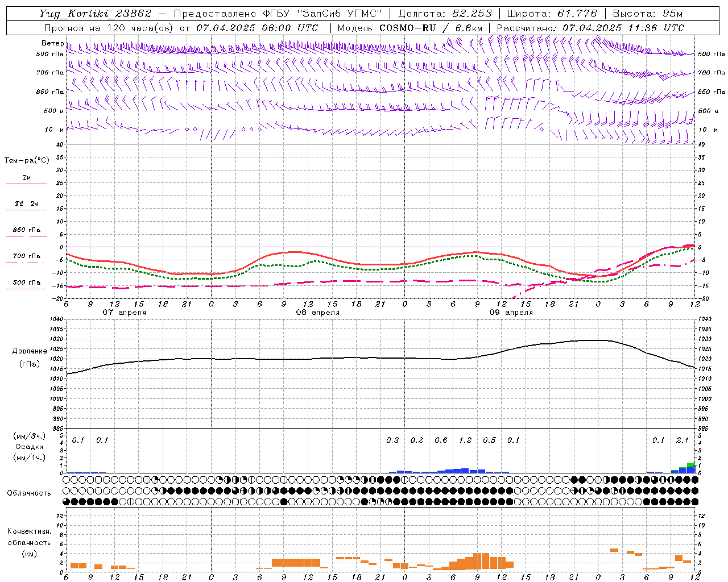Screen dimensions: 728x582
Task: Click the green precipitation bar at chart end
Action: click(x=691, y=465)
